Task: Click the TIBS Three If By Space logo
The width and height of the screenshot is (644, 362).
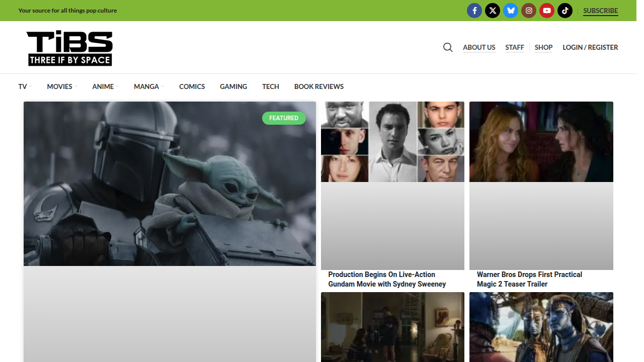Action: pos(70,48)
